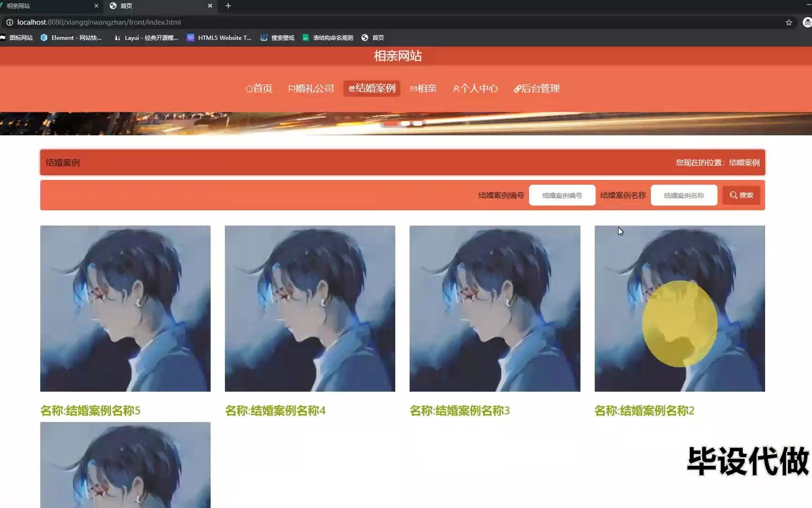Open the 表结构命名规则 bookmark
812x508 pixels.
328,37
